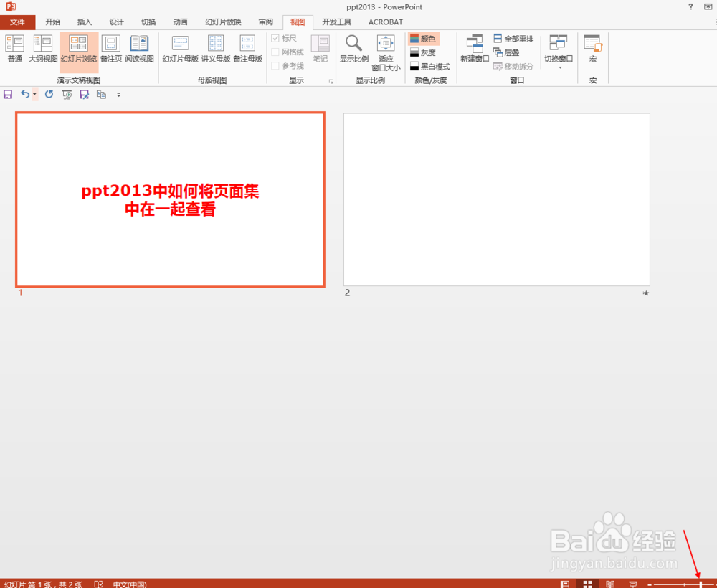Screen dimensions: 717x588
Task: Switch to the 开始 ribbon tab
Action: click(x=52, y=22)
